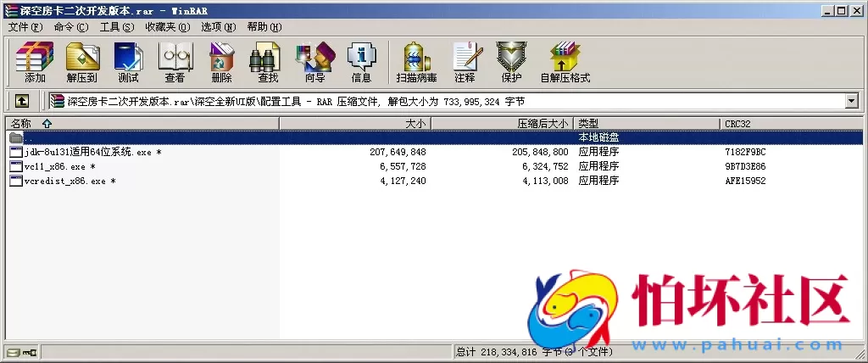Image resolution: width=868 pixels, height=363 pixels.
Task: Click the archive icon in the address bar
Action: (x=57, y=101)
